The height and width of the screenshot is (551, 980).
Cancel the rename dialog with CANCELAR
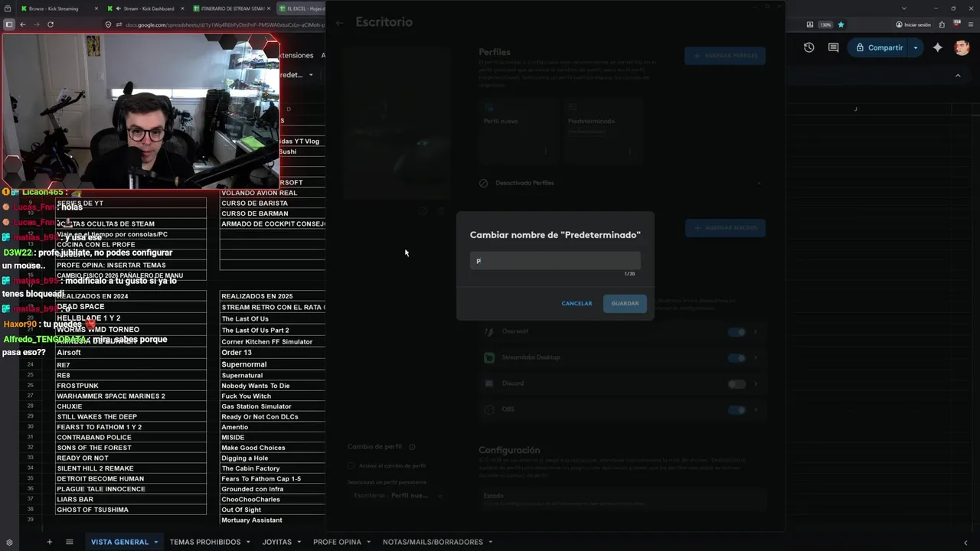577,303
